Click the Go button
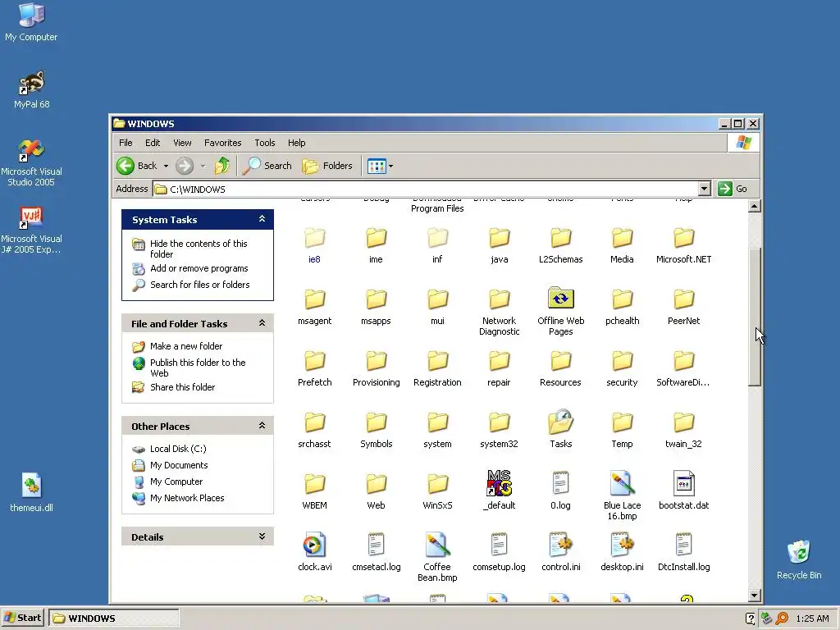The height and width of the screenshot is (630, 840). coord(733,189)
